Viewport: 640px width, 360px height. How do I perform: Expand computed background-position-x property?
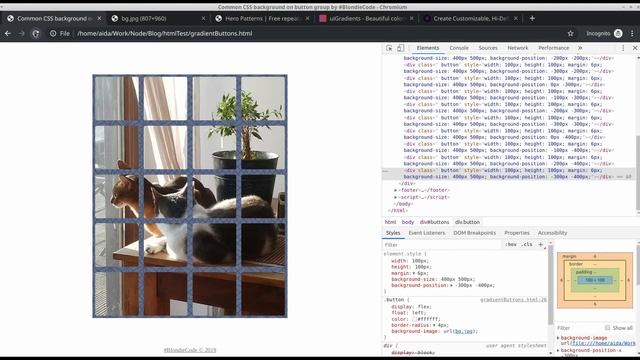(558, 351)
